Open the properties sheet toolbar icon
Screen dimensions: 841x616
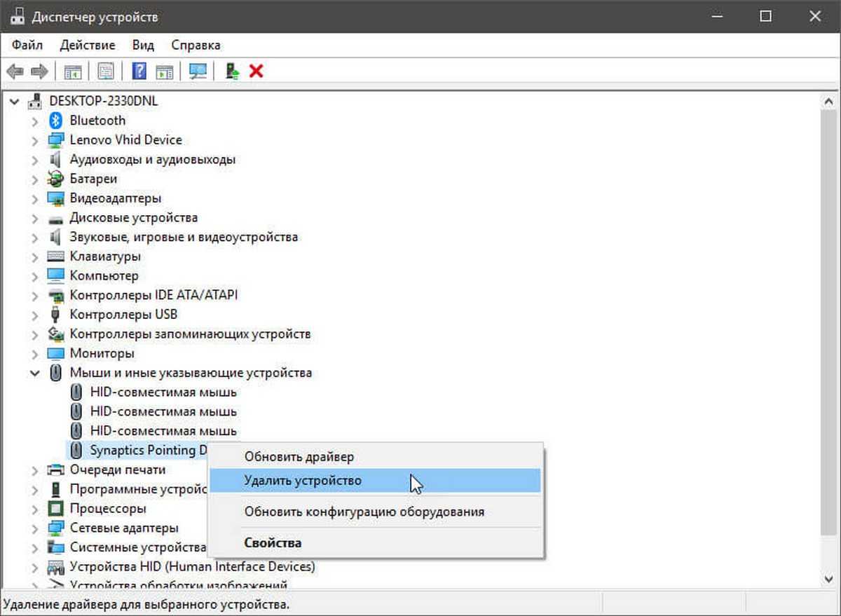[106, 71]
